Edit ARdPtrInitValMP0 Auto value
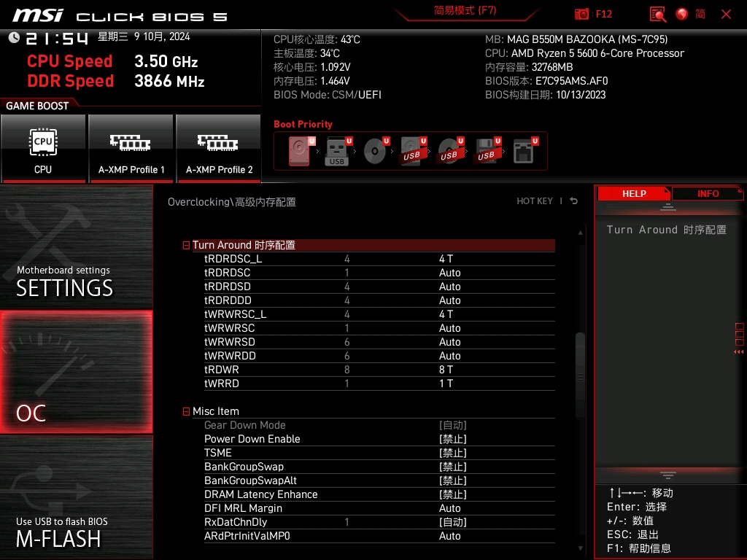Image resolution: width=747 pixels, height=560 pixels. click(449, 536)
